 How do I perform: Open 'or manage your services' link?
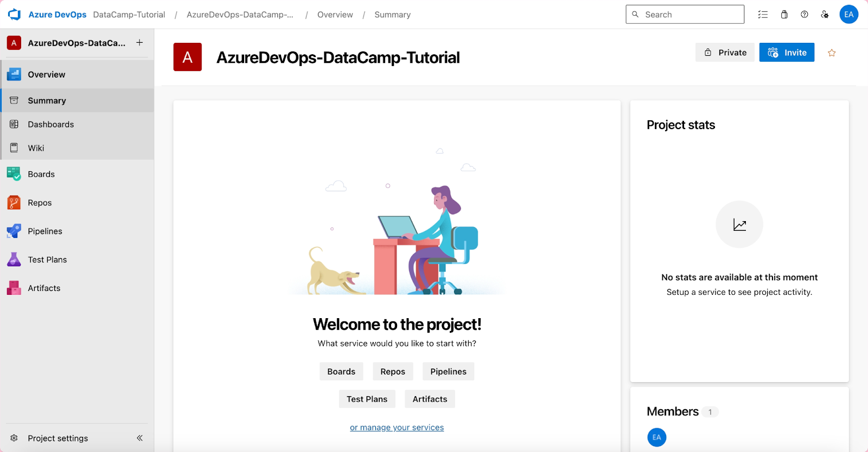click(397, 428)
